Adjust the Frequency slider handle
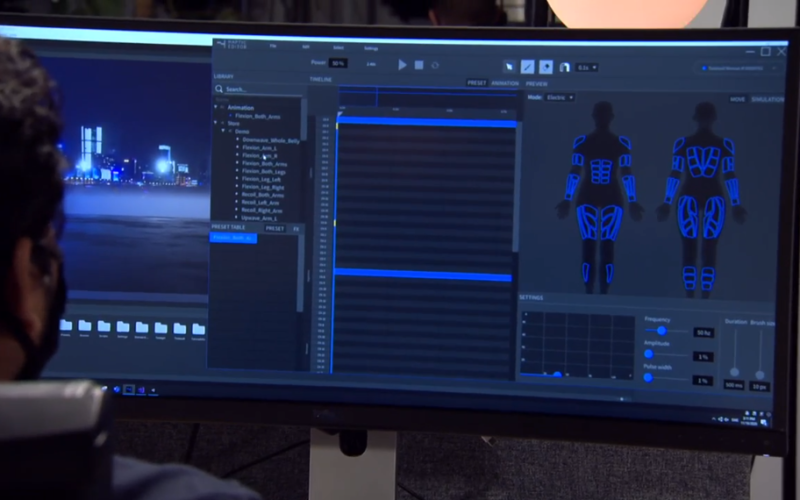This screenshot has height=500, width=800. pyautogui.click(x=661, y=330)
